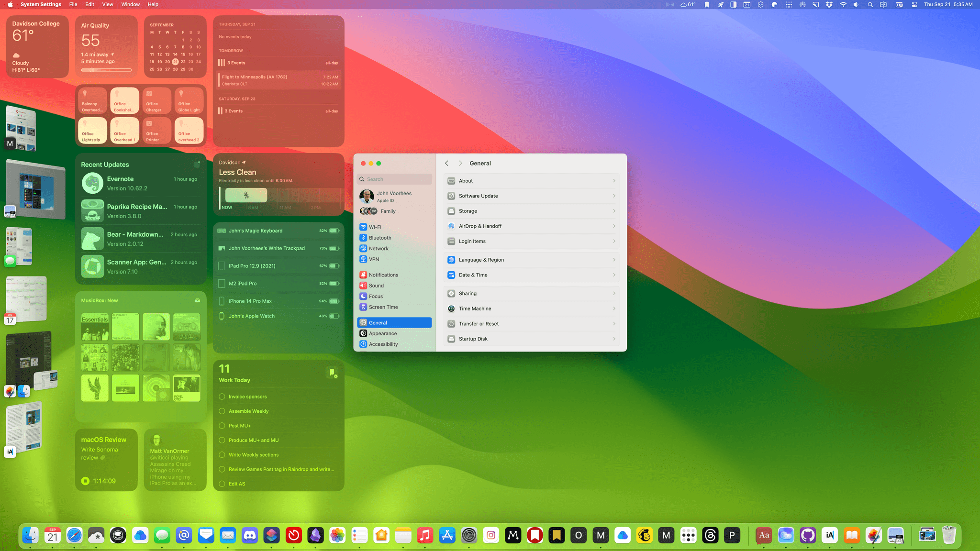Toggle Office Charger outlet
This screenshot has height=551, width=980.
[157, 100]
